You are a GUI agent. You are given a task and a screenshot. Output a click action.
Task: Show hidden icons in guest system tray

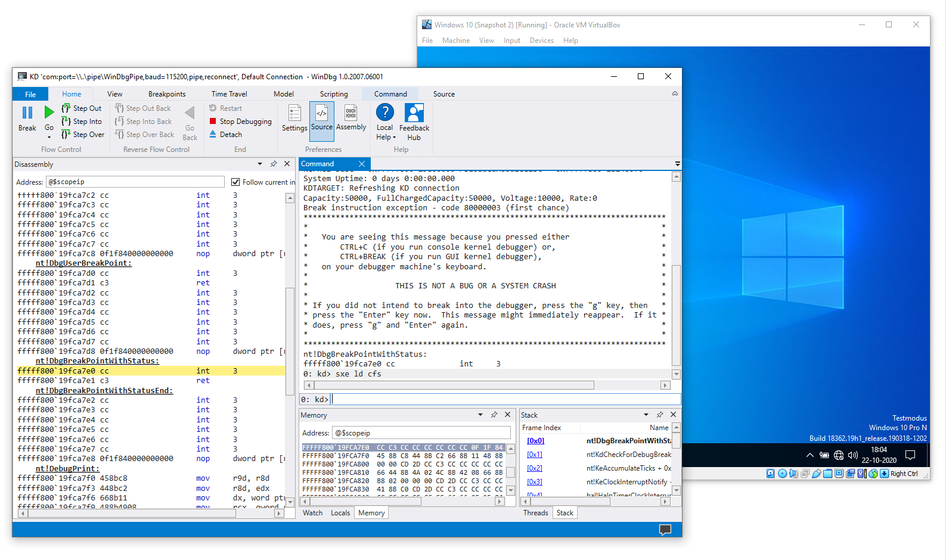point(809,456)
